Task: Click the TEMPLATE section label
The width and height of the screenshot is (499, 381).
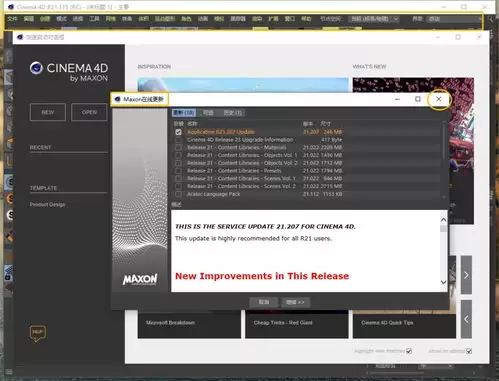Action: coord(43,188)
